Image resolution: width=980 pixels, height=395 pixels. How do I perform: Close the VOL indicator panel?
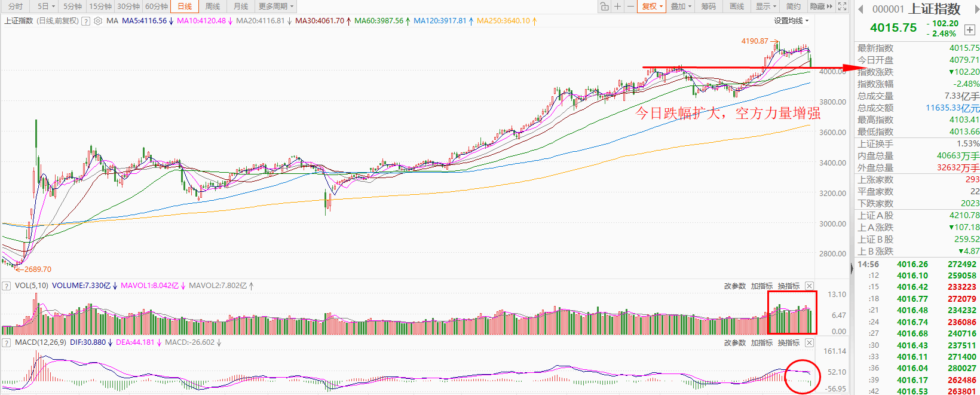point(809,286)
